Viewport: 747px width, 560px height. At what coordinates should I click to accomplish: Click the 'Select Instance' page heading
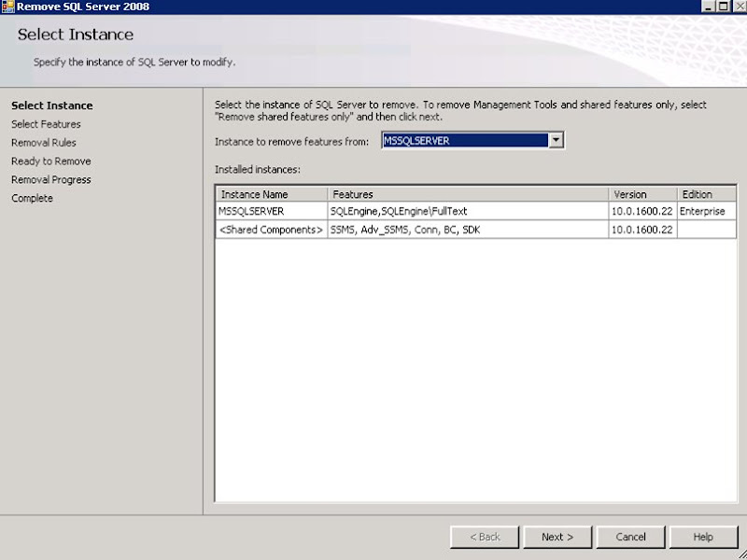click(x=76, y=35)
